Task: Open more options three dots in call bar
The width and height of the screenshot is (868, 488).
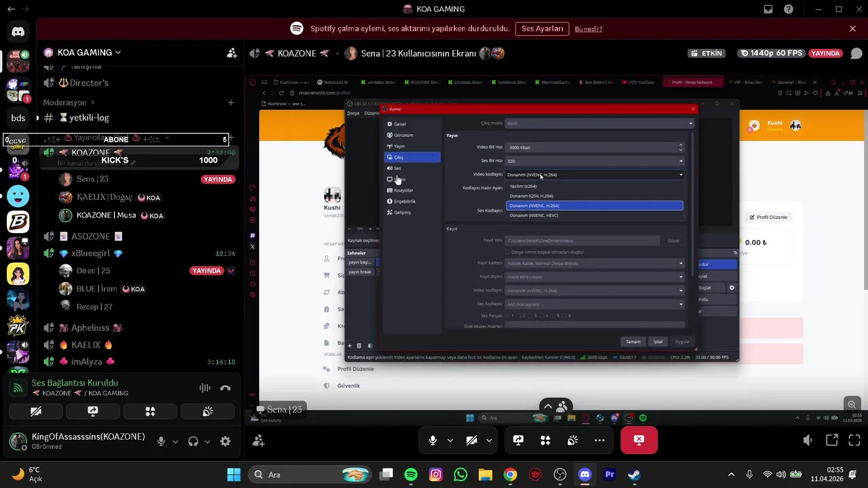Action: [599, 441]
